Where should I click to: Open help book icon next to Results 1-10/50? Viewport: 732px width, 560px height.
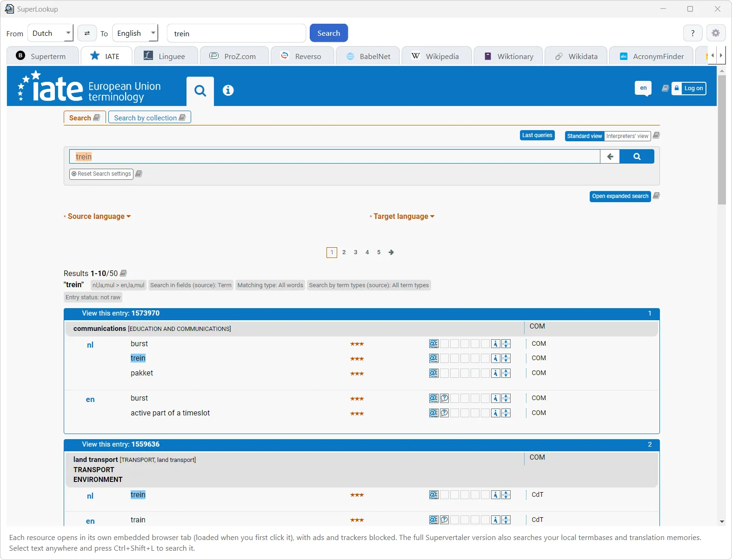click(123, 273)
